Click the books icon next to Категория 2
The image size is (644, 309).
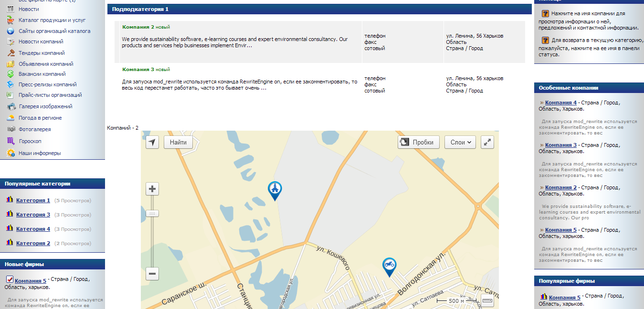pyautogui.click(x=10, y=243)
